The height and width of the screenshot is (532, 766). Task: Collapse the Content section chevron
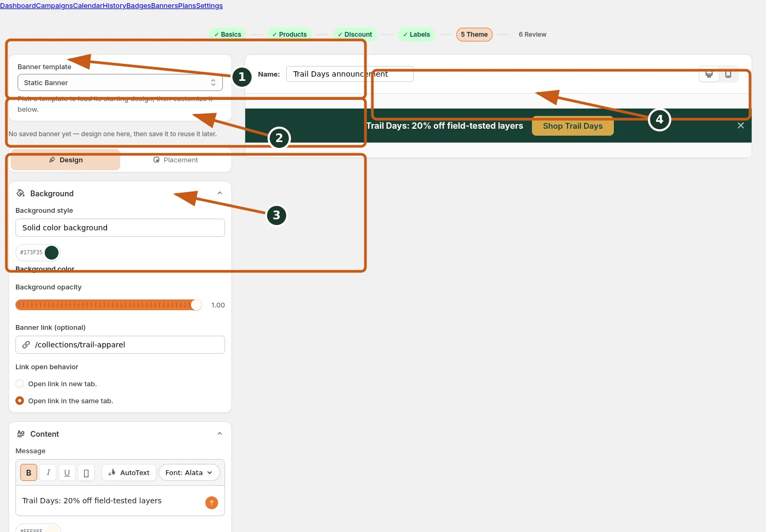tap(220, 434)
